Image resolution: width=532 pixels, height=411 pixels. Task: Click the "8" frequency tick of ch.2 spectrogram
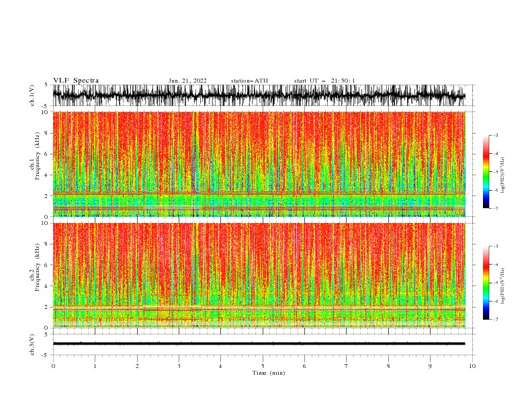click(47, 244)
